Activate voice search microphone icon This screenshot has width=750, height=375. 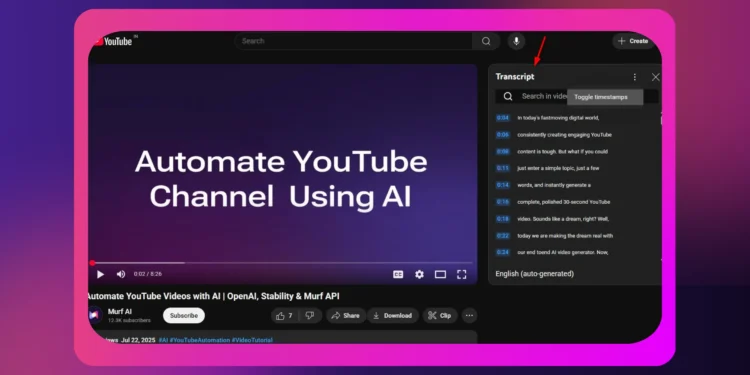click(x=516, y=41)
